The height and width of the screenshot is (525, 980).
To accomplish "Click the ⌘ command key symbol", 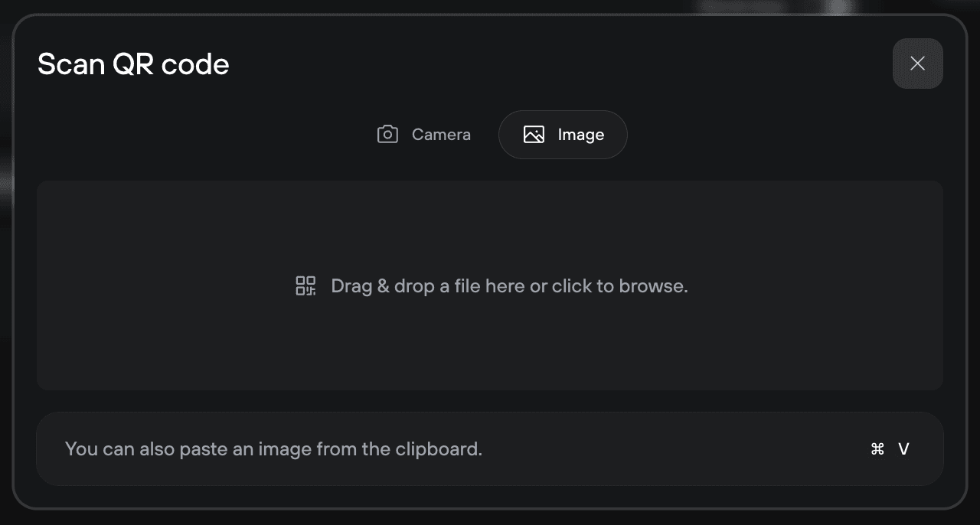I will click(877, 449).
